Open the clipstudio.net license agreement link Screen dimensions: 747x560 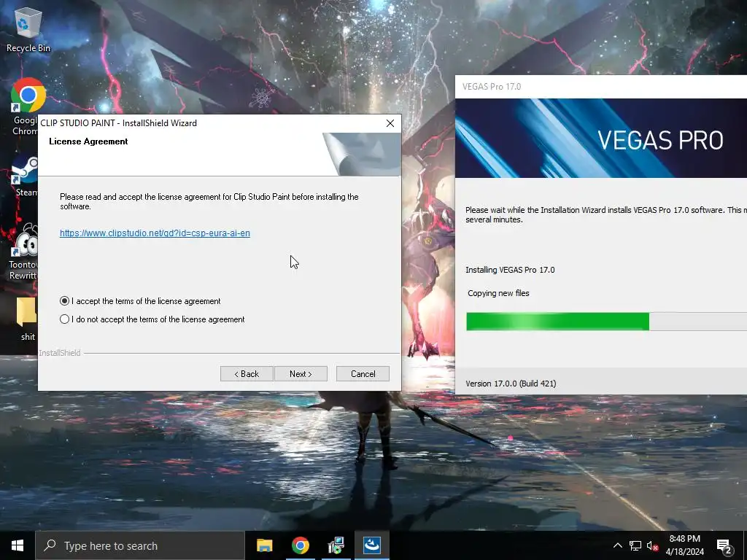[155, 233]
